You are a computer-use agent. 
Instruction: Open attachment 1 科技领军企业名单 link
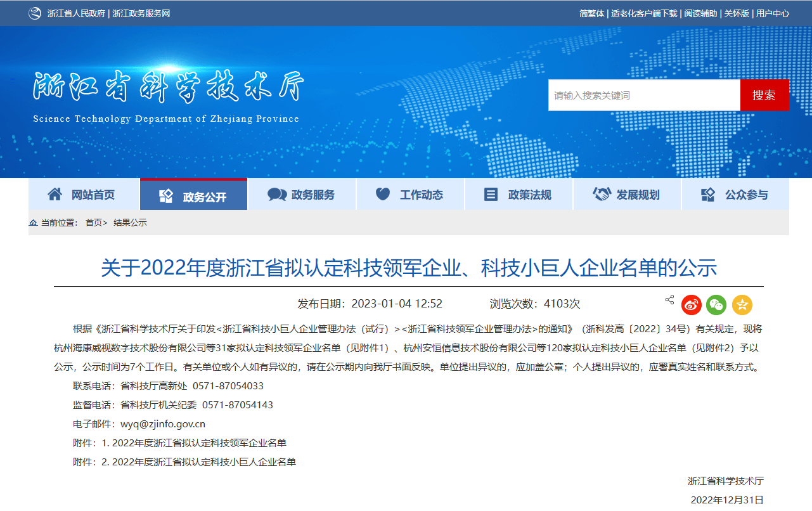(x=194, y=443)
